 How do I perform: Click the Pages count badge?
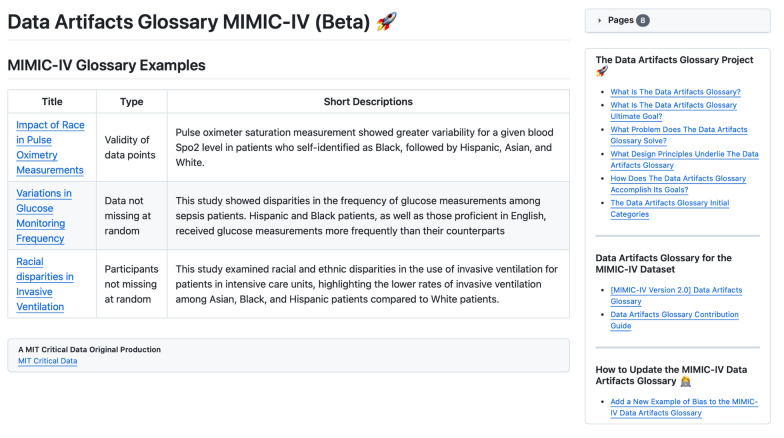(x=642, y=20)
